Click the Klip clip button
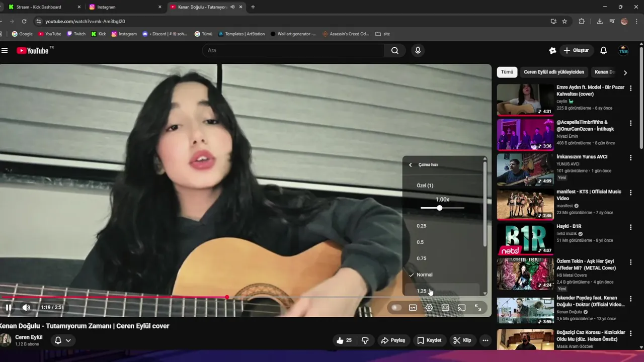The height and width of the screenshot is (362, 644). 462,340
